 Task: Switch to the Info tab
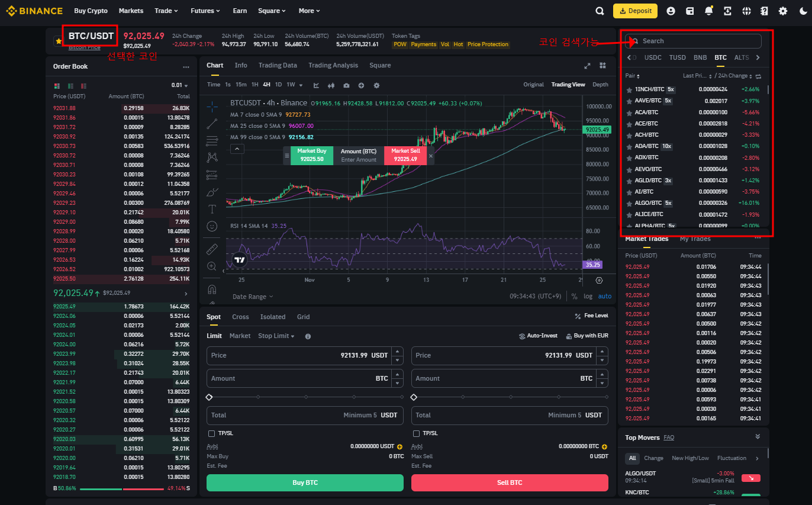coord(241,65)
